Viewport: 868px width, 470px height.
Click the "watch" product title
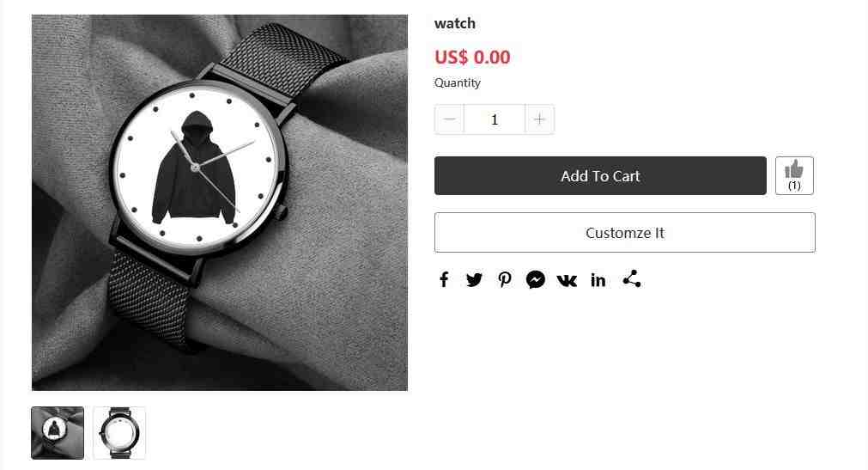(x=454, y=23)
